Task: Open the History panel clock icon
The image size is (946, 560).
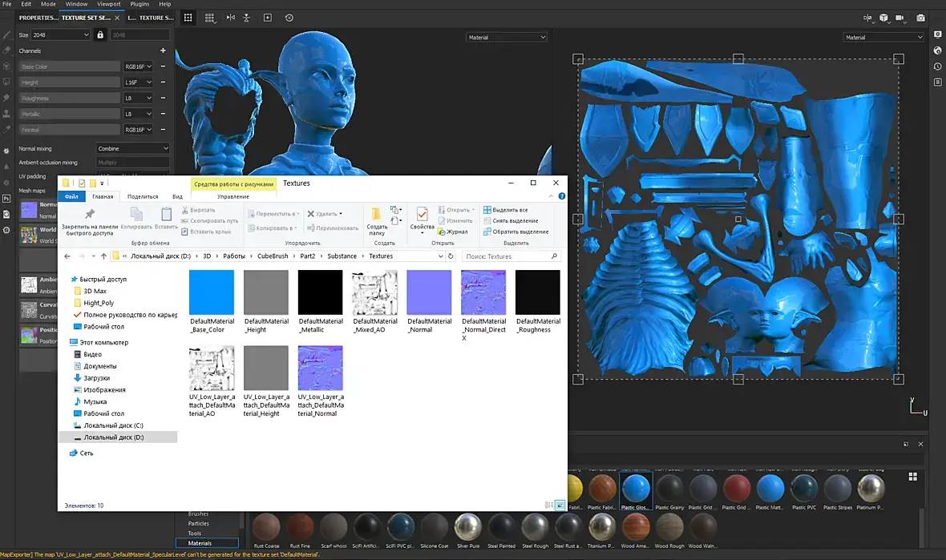Action: 937,66
